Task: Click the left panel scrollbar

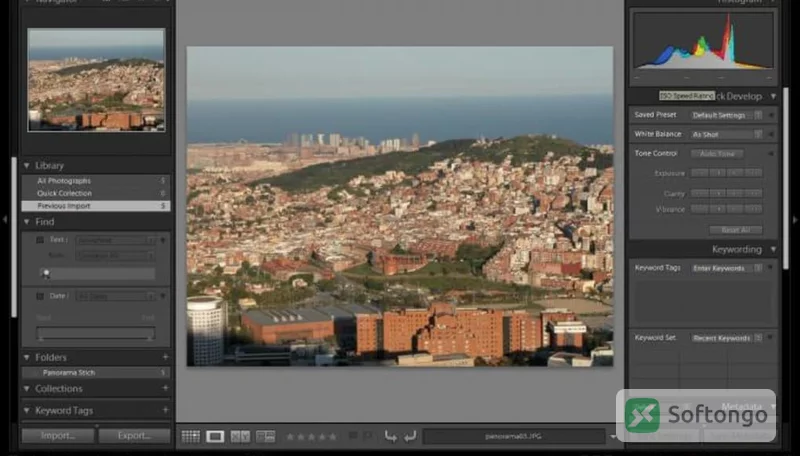Action: [14, 237]
